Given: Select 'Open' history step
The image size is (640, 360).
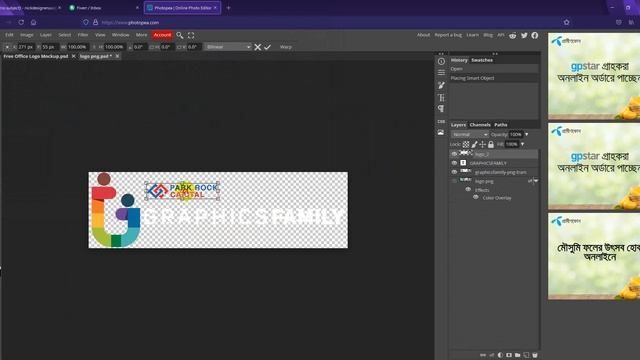Looking at the screenshot, I should coord(493,69).
